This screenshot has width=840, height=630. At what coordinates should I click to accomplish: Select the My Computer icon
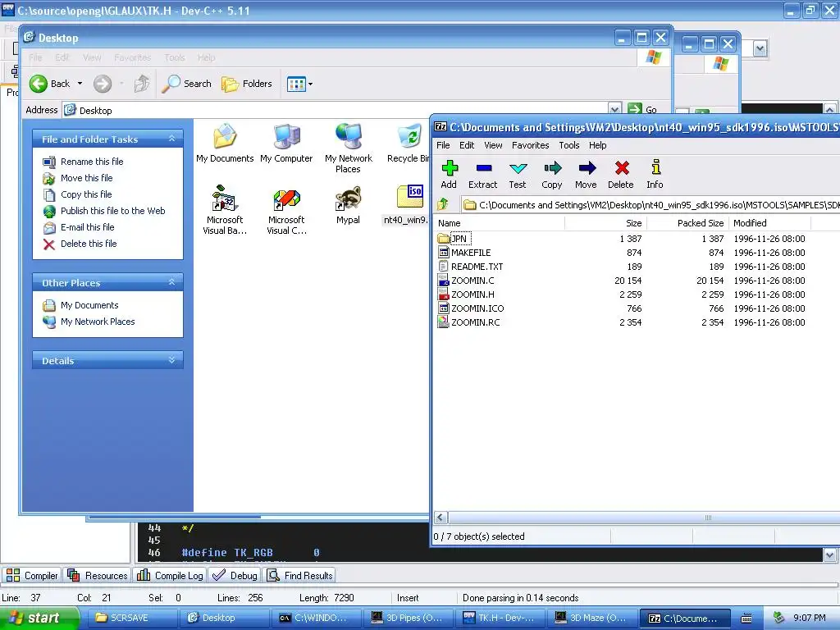[286, 143]
